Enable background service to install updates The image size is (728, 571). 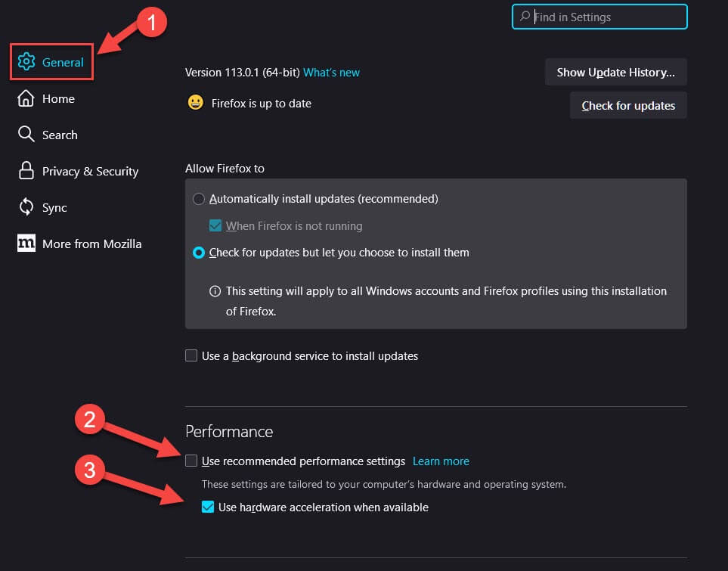[x=191, y=356]
